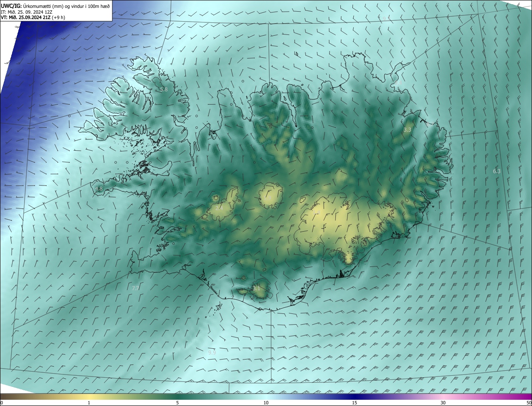532x406 pixels.
Task: Click the 6.3 value label offshore east
Action: click(x=497, y=171)
